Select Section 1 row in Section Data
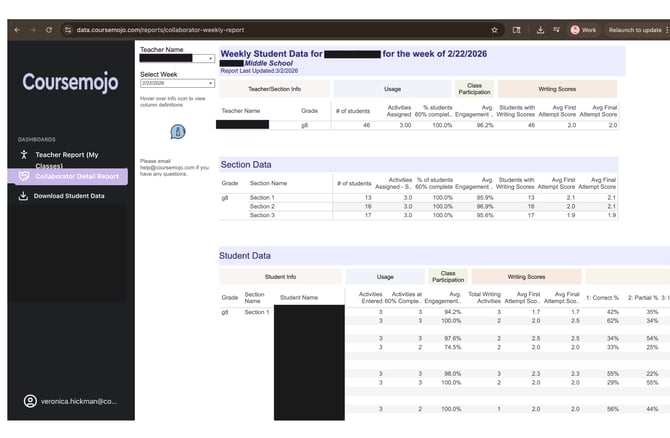 419,197
